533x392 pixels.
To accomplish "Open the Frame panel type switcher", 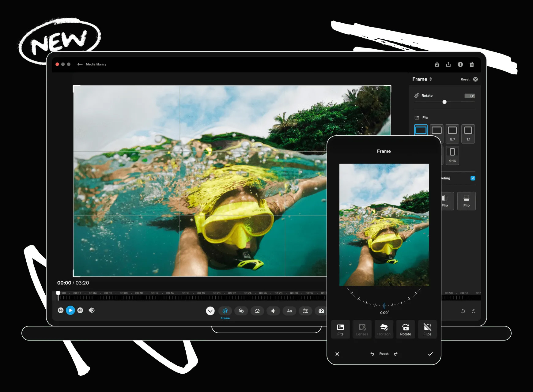I will [x=431, y=79].
